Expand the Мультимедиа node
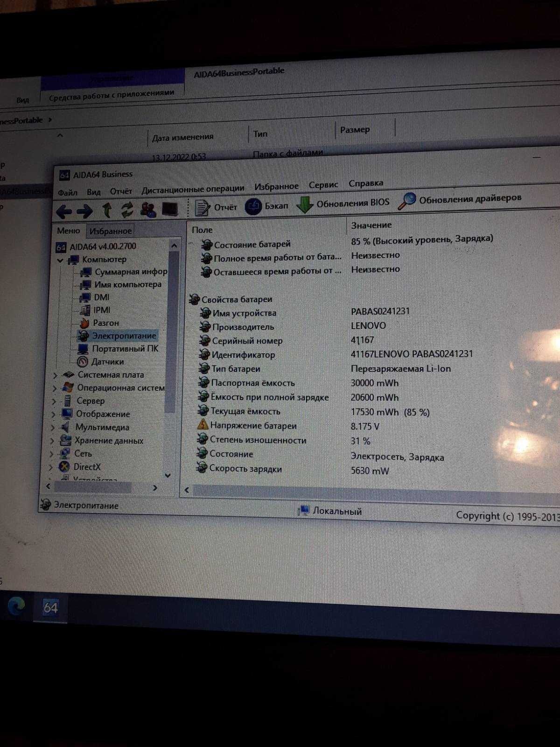560x747 pixels. pyautogui.click(x=53, y=427)
